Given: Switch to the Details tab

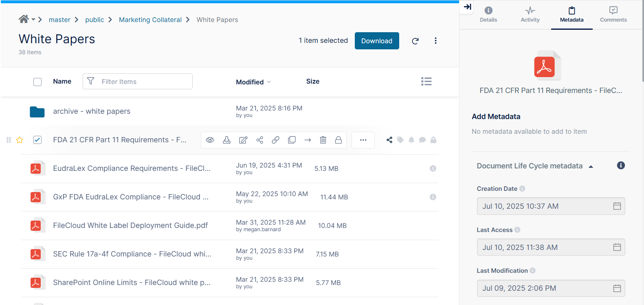Looking at the screenshot, I should click(488, 15).
